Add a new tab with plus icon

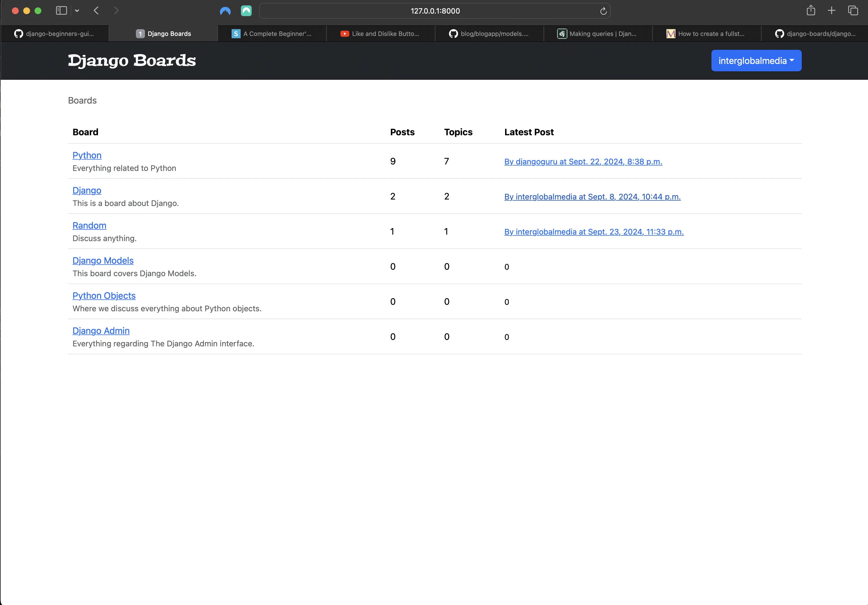pyautogui.click(x=831, y=10)
